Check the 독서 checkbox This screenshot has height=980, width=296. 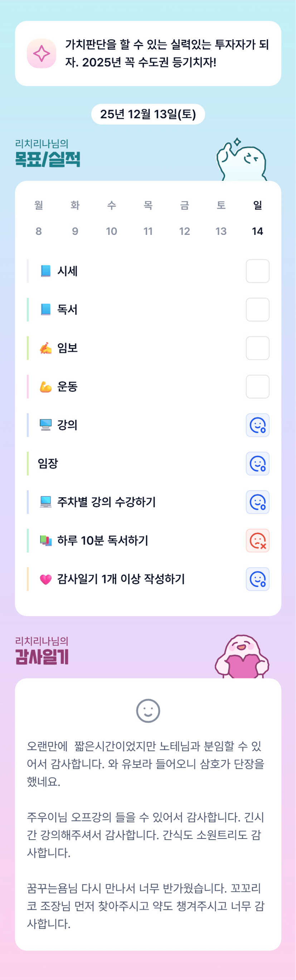(x=258, y=309)
